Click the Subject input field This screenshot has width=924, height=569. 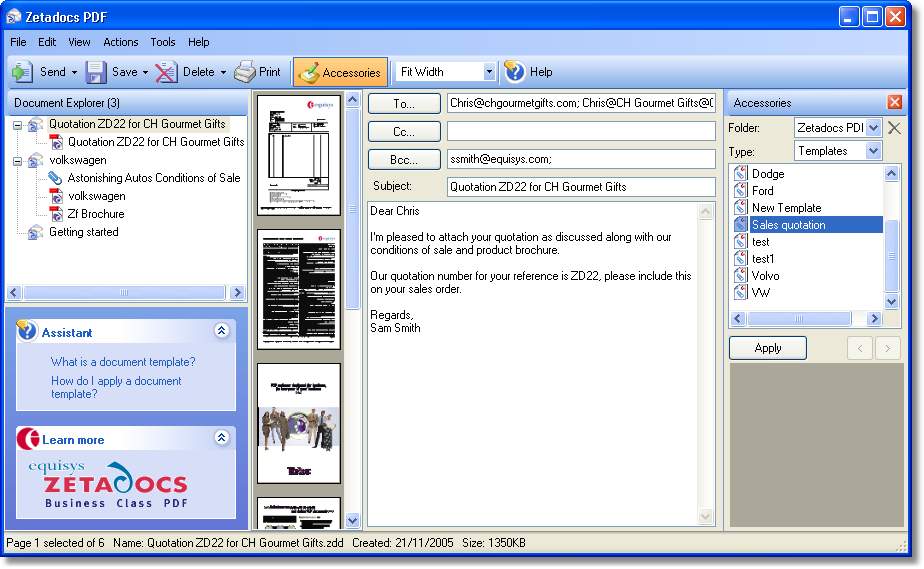coord(581,187)
